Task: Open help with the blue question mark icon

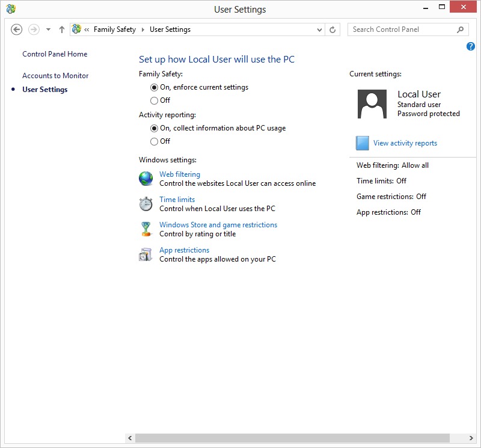Action: click(471, 46)
